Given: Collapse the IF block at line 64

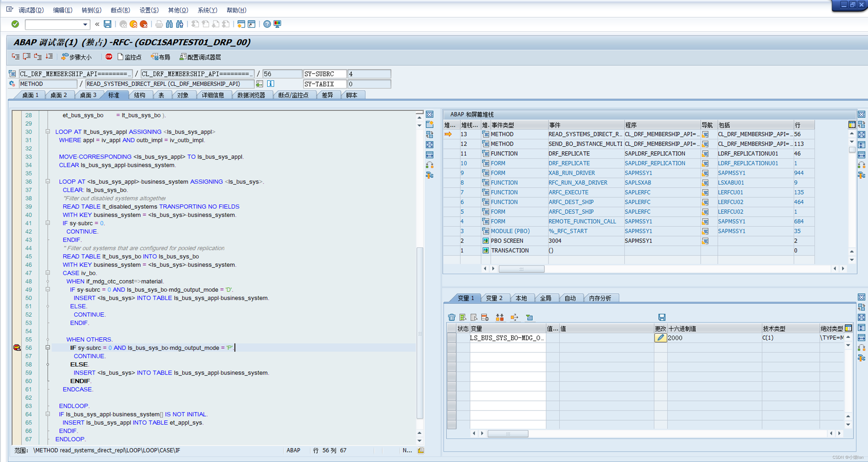Looking at the screenshot, I should click(48, 414).
